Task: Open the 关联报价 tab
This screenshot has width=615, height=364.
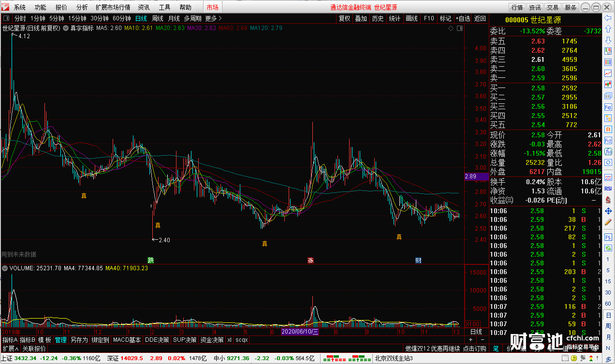Action: 34,349
